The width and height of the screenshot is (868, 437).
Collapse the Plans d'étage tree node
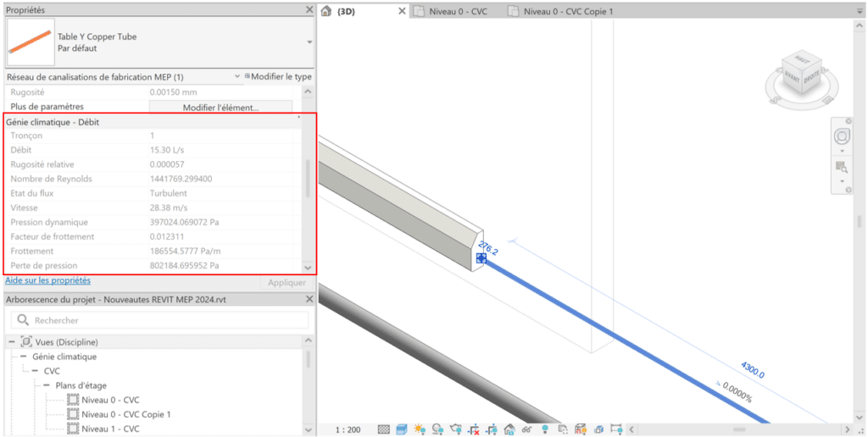point(47,385)
